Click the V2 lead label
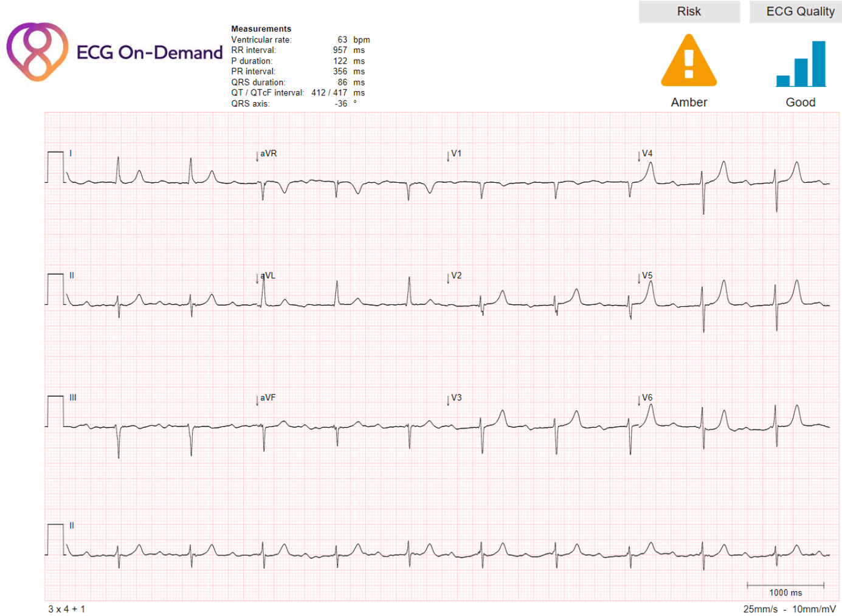 456,276
